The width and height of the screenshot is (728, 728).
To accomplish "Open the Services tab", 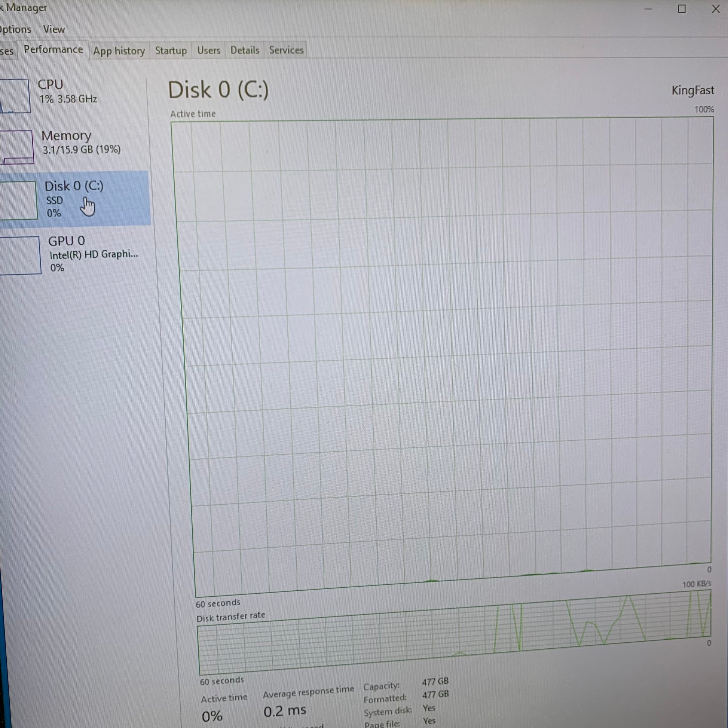I will [x=286, y=50].
